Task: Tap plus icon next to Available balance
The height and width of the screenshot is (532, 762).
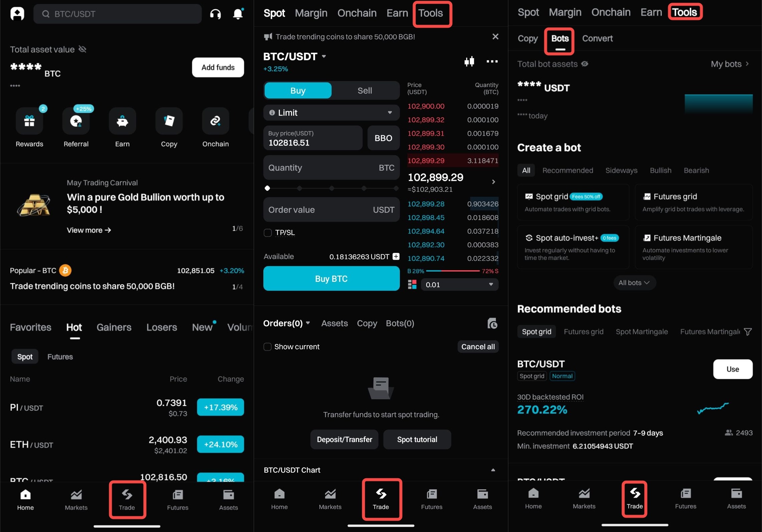Action: (396, 256)
